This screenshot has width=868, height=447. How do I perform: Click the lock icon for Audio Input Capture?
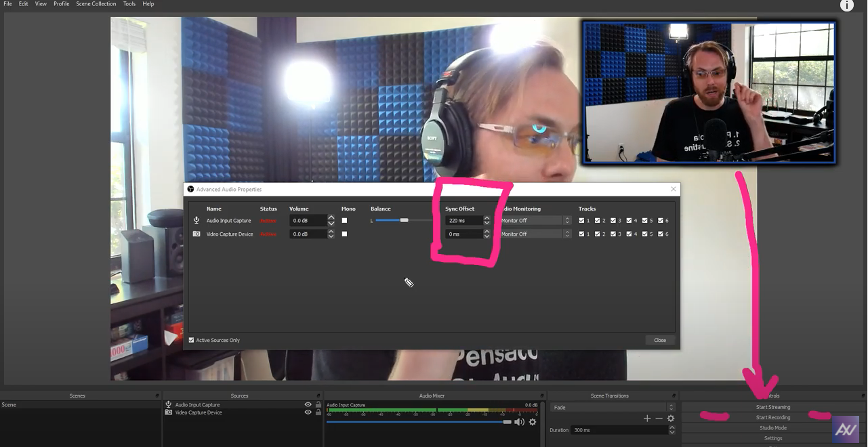318,404
